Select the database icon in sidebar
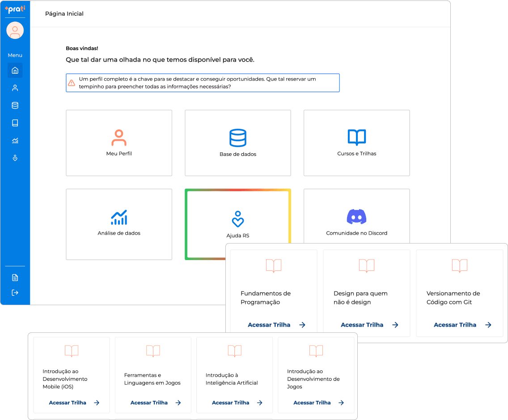Viewport: 508px width, 420px height. pos(15,105)
